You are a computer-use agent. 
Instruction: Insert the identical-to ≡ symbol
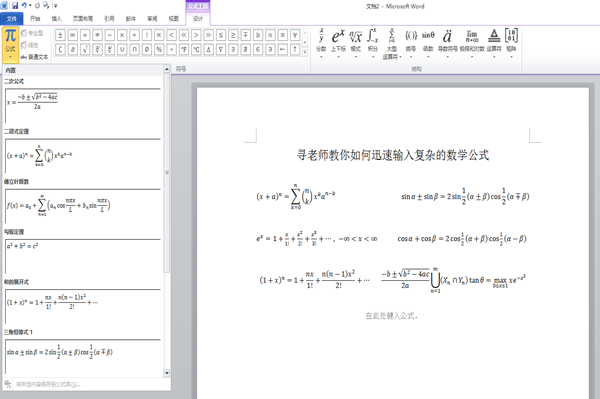283,36
